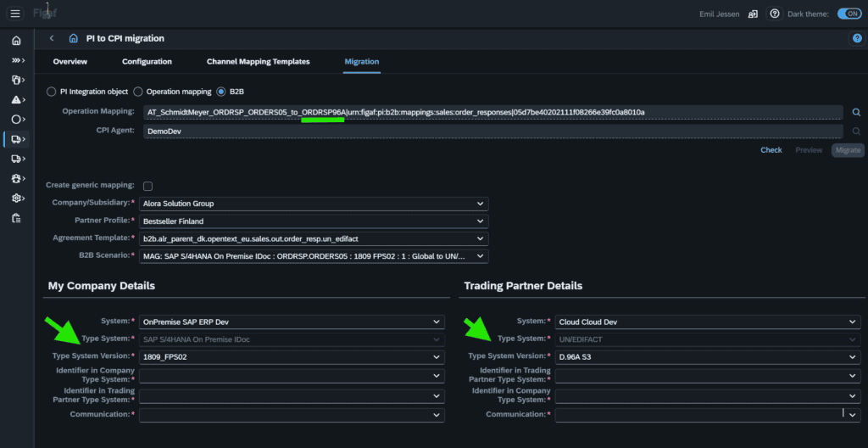Image resolution: width=868 pixels, height=448 pixels.
Task: Open the B2B Scenario dropdown
Action: [x=314, y=257]
